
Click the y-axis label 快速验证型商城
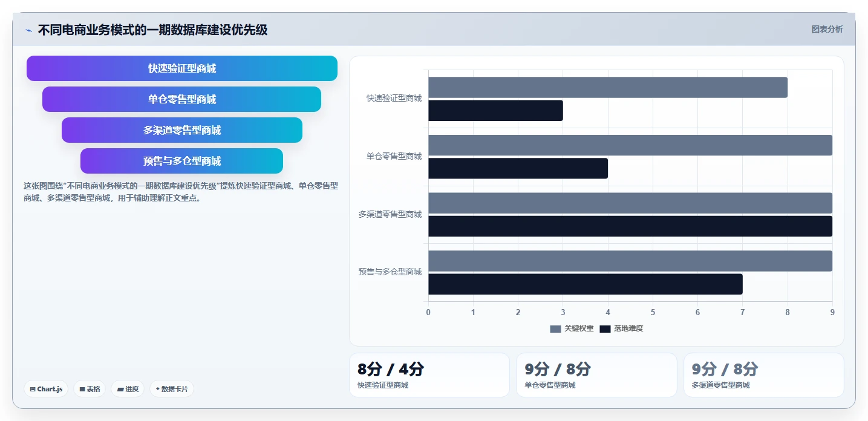point(394,98)
